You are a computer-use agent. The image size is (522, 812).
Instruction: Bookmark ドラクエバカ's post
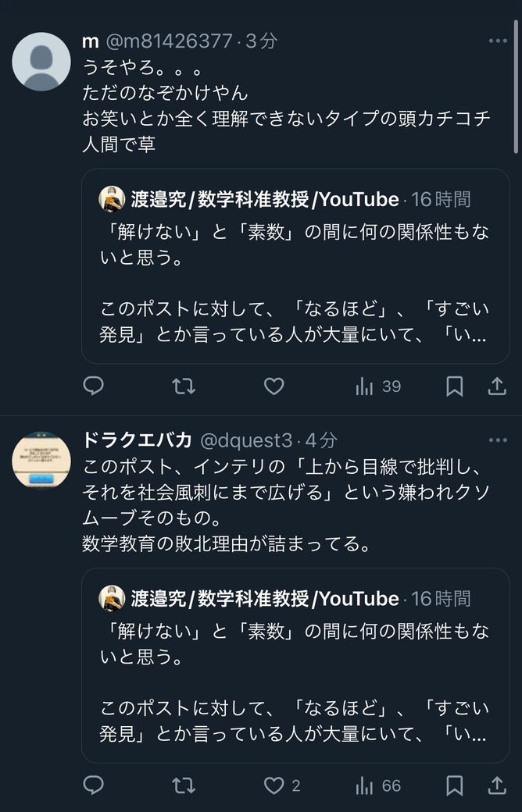(x=455, y=785)
